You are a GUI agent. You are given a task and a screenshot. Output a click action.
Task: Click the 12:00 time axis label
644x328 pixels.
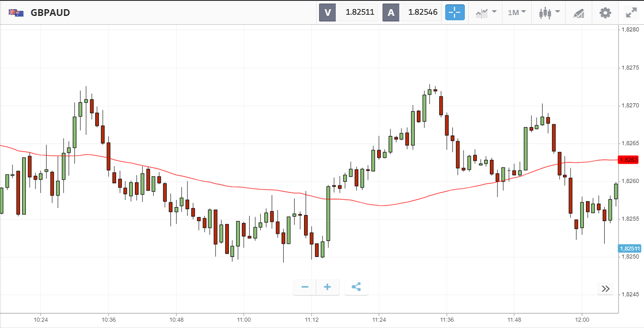point(582,320)
